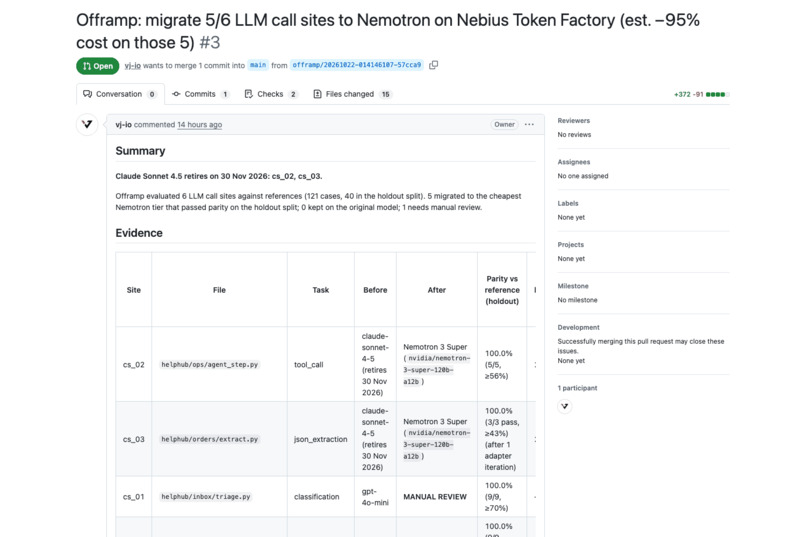
Task: Click the cs_02 site cell
Action: click(134, 364)
